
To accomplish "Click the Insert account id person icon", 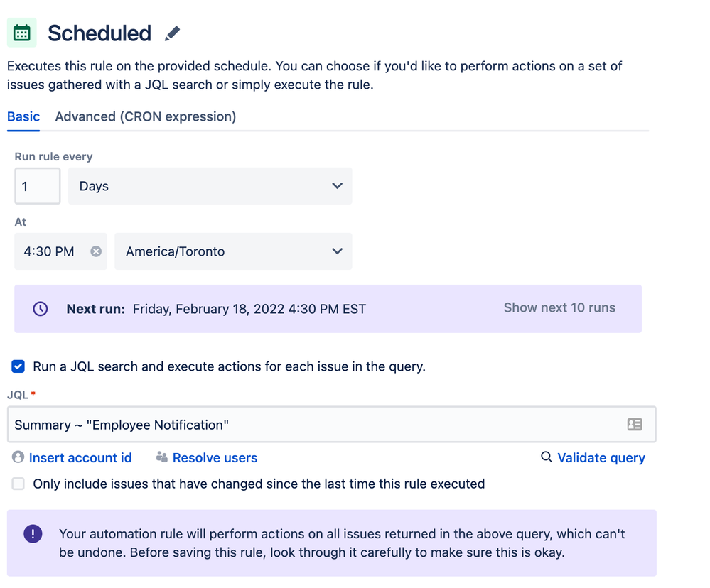I will tap(18, 457).
